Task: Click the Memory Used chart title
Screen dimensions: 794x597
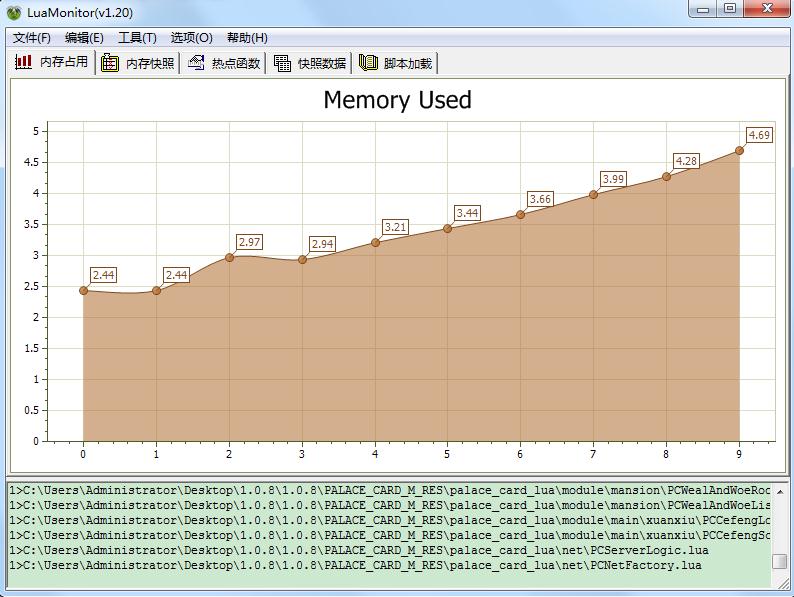Action: point(398,100)
